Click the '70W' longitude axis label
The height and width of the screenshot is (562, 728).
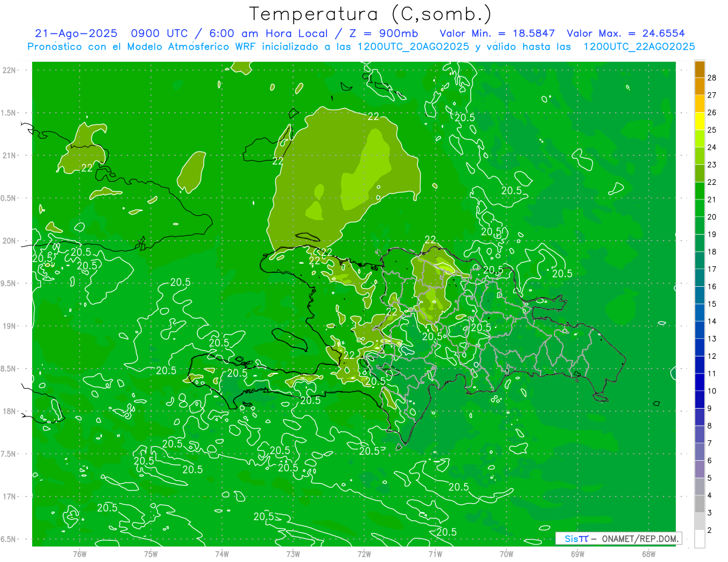[507, 554]
